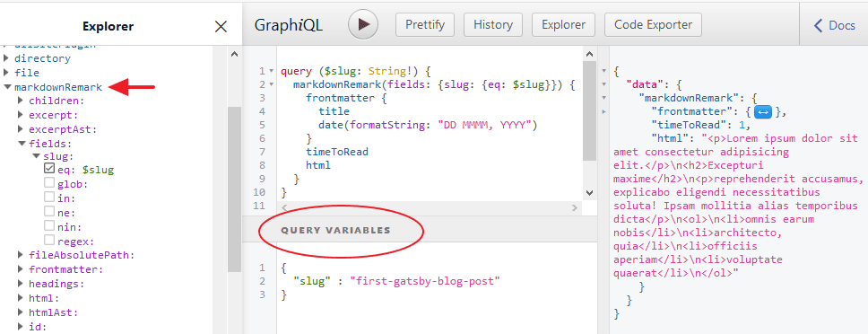Click the Explorer panel vertical scrollbar
Image resolution: width=868 pixels, height=334 pixels.
pyautogui.click(x=235, y=189)
